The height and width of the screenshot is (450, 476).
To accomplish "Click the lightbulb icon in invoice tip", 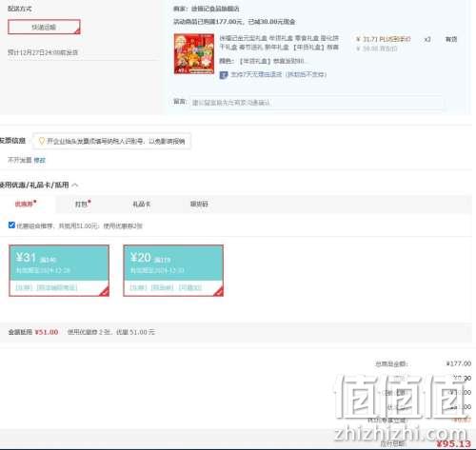I will click(x=42, y=141).
